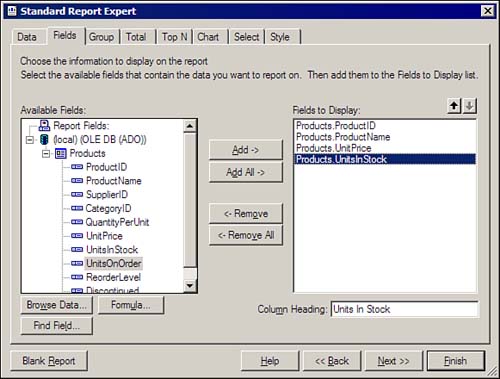
Task: Click the Help button
Action: point(270,361)
